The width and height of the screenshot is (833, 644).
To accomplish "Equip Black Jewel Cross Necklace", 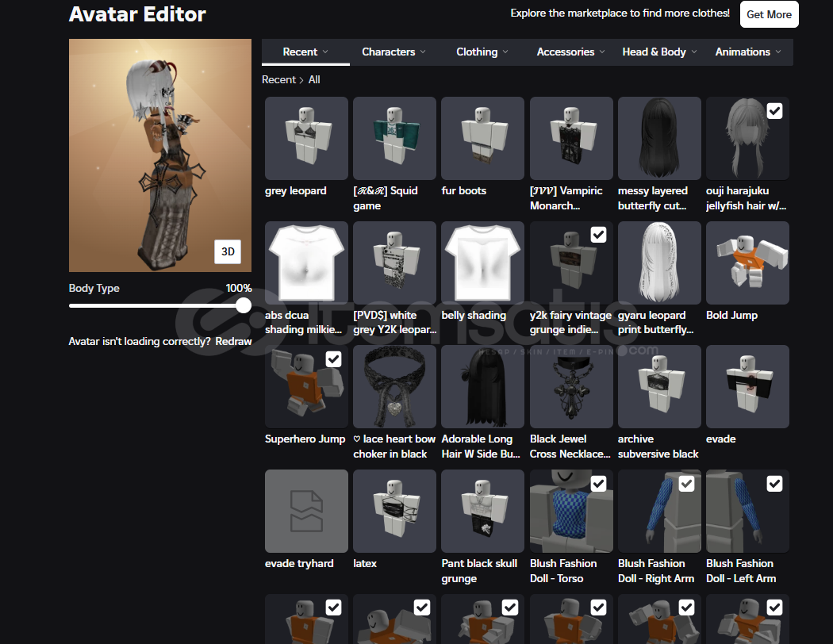I will (571, 386).
